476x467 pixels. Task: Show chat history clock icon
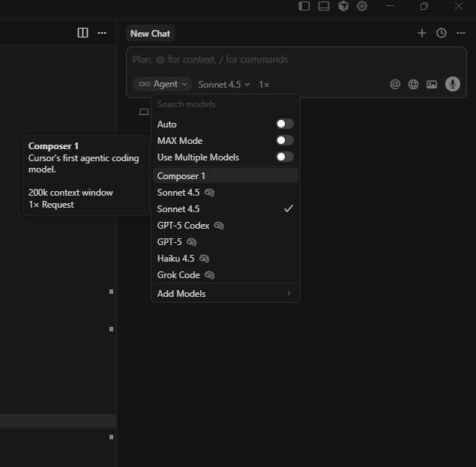[x=441, y=33]
